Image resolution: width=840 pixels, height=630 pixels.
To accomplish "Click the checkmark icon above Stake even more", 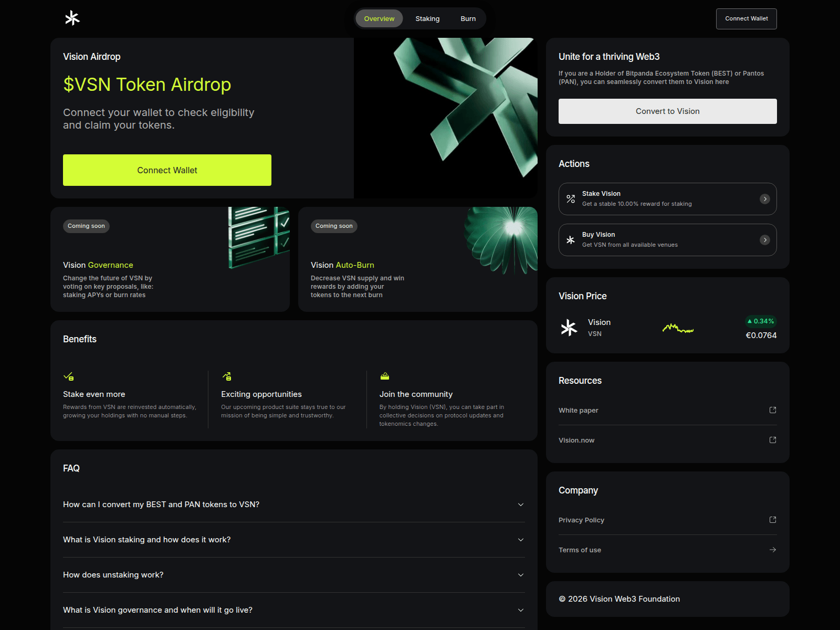I will tap(69, 376).
